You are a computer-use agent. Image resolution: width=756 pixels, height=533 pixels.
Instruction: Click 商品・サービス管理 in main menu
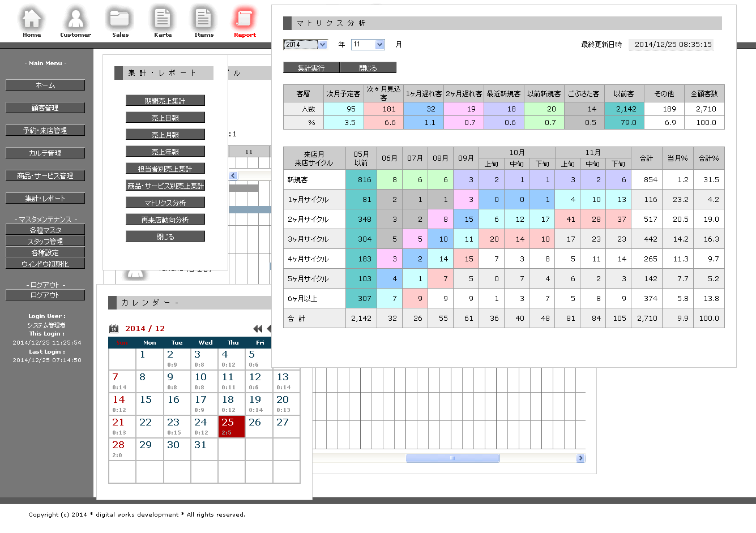(45, 175)
